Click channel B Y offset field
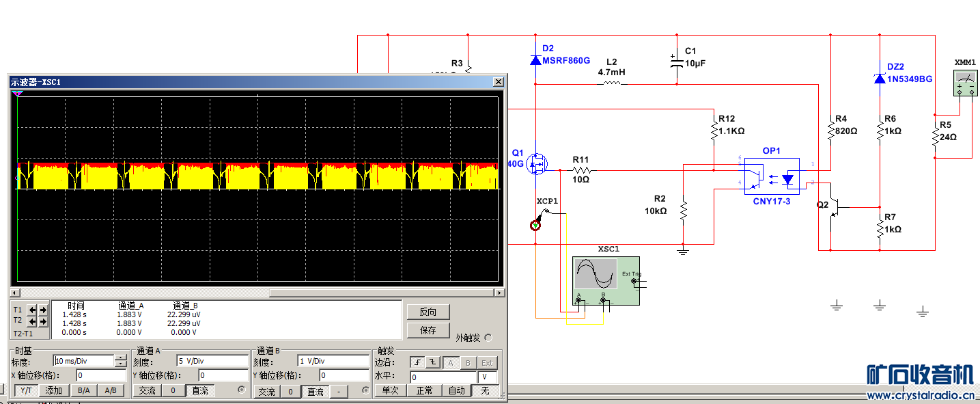 click(344, 375)
